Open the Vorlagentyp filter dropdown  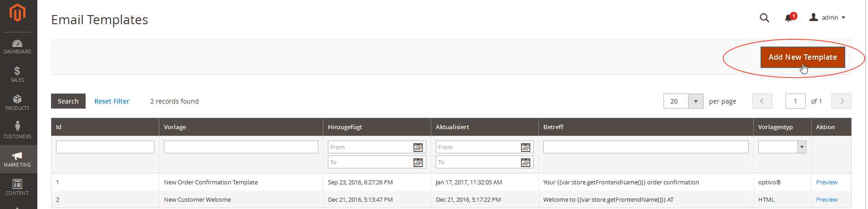point(802,147)
